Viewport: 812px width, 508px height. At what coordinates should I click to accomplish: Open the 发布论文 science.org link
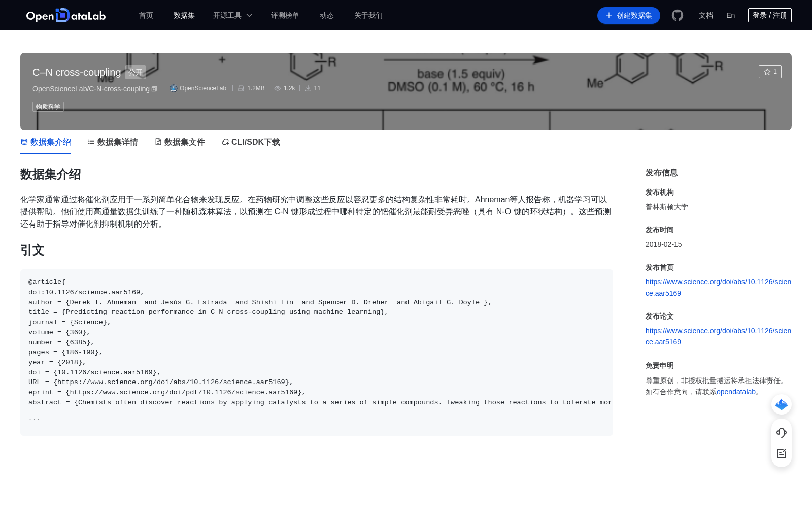point(718,336)
